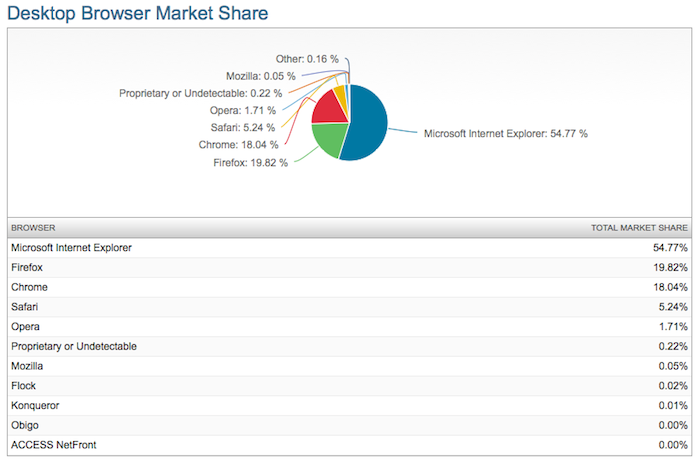This screenshot has width=700, height=464.
Task: Click the 0.01% value for Konqueror
Action: 673,405
